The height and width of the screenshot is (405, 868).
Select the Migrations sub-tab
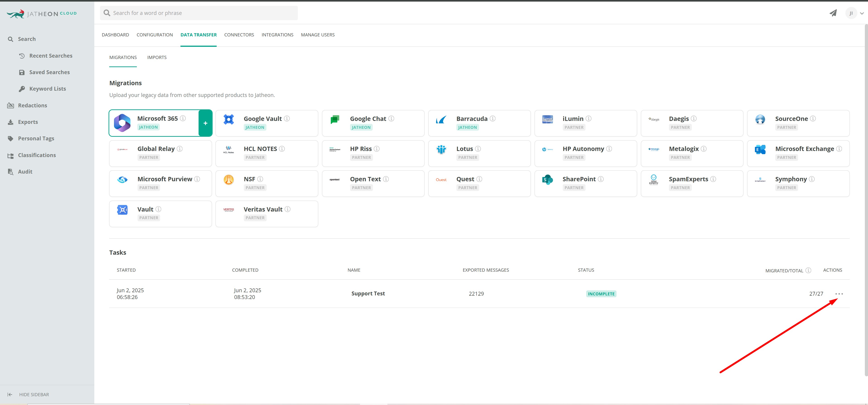coord(123,57)
